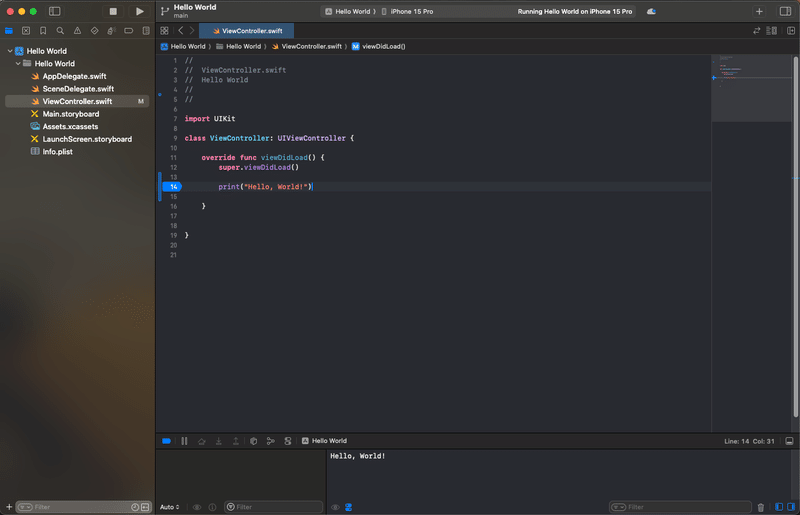This screenshot has width=800, height=515.
Task: Debug the view hierarchy
Action: [254, 441]
